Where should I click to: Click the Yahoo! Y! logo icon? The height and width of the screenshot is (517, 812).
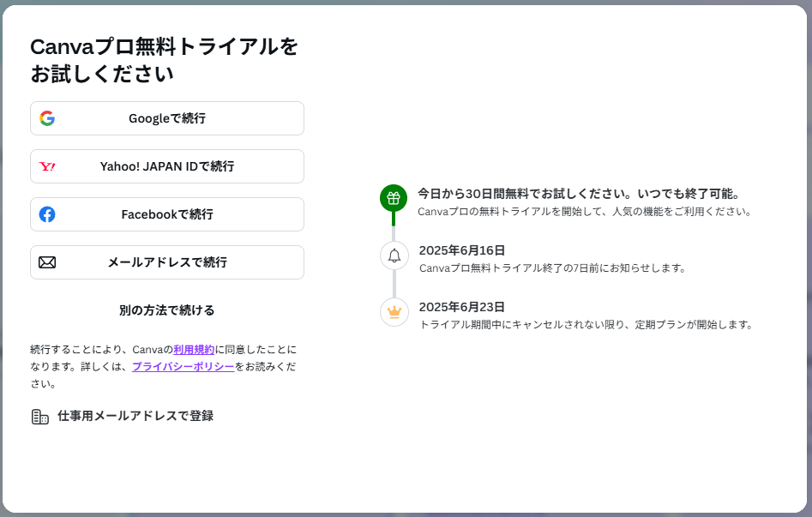(47, 166)
